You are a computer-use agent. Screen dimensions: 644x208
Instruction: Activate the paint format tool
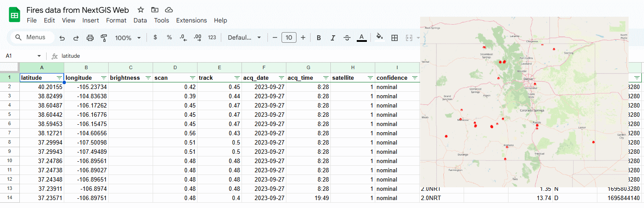point(104,38)
